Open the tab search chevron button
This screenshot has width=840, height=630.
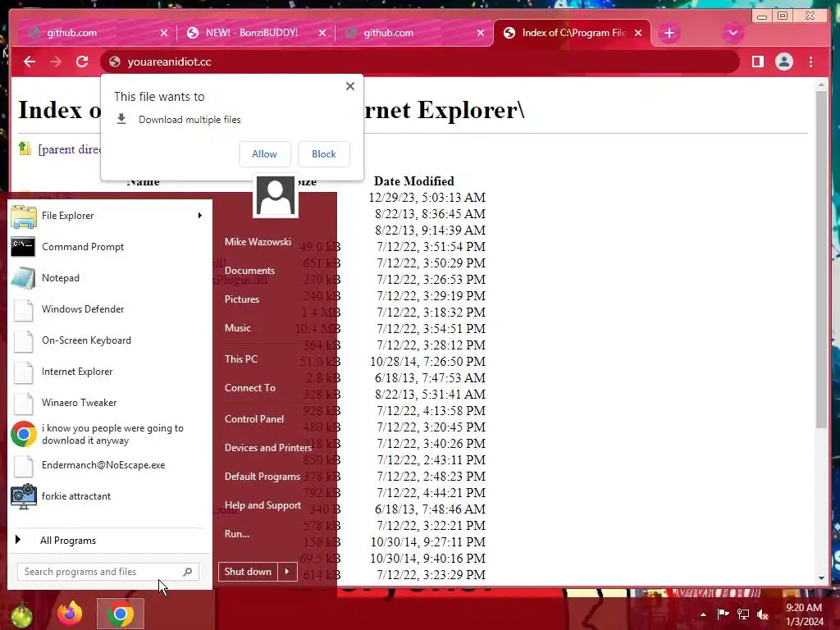click(733, 33)
